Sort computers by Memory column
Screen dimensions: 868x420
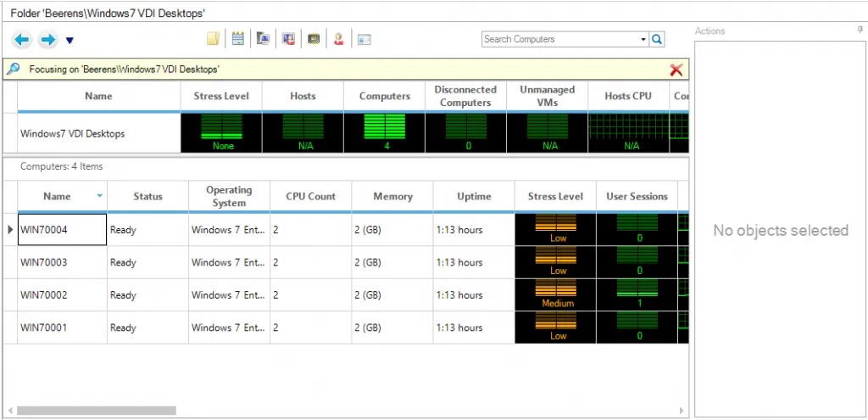(x=392, y=197)
